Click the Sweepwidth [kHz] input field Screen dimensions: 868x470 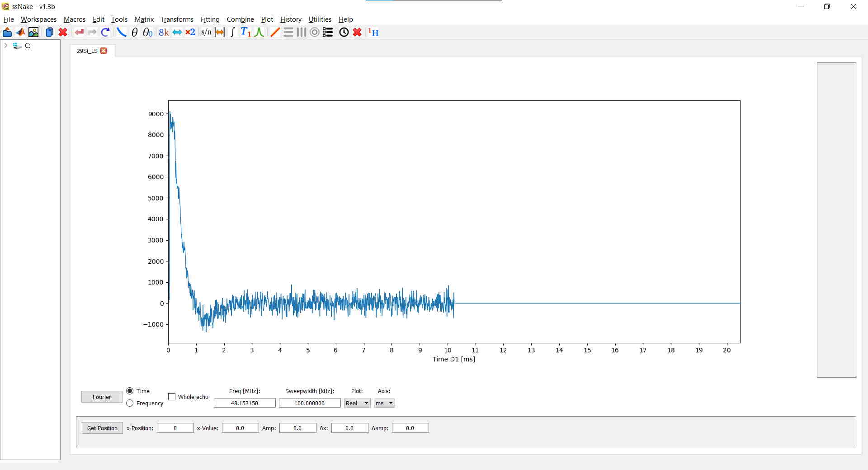pyautogui.click(x=310, y=403)
